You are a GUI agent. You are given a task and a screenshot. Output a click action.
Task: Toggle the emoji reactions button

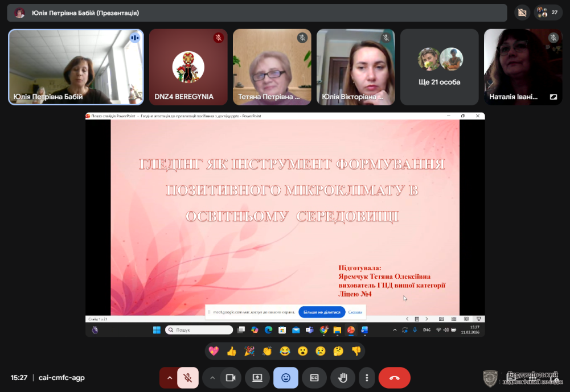click(285, 378)
